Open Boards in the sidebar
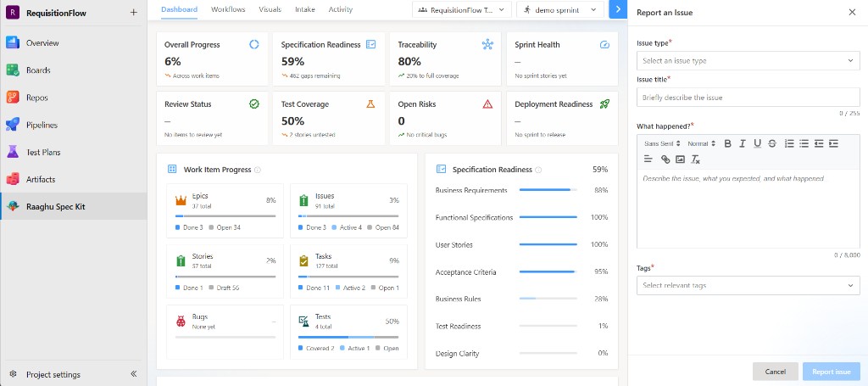868x386 pixels. [x=74, y=70]
